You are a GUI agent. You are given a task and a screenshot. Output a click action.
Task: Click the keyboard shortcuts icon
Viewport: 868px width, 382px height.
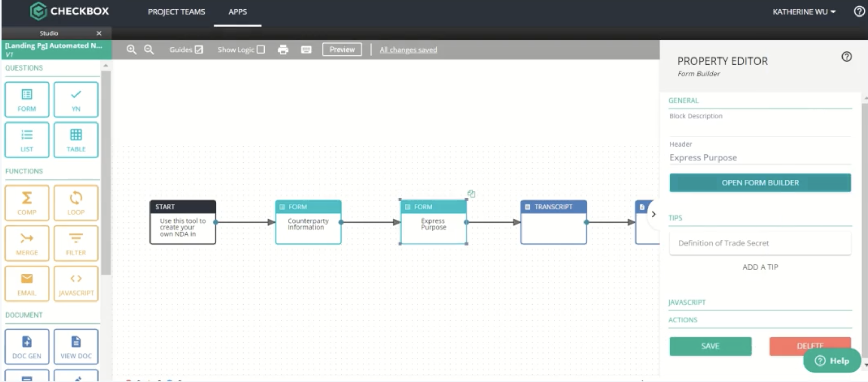click(x=306, y=50)
